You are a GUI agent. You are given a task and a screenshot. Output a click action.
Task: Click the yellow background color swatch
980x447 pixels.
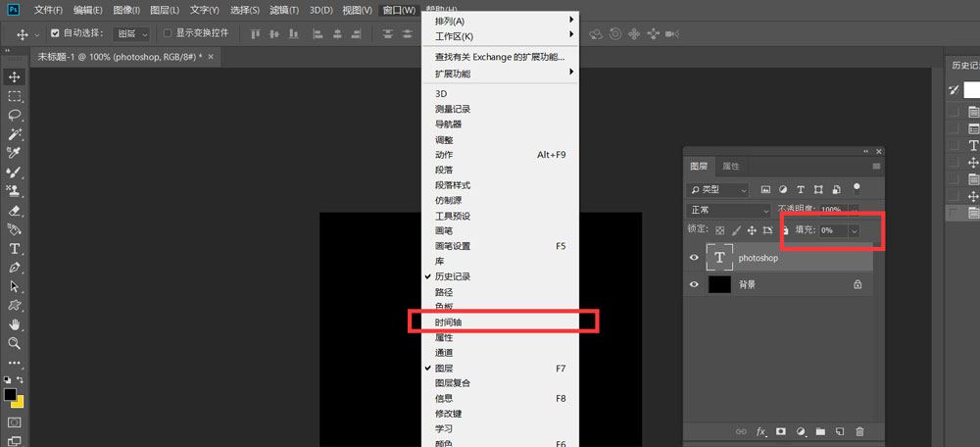click(20, 401)
